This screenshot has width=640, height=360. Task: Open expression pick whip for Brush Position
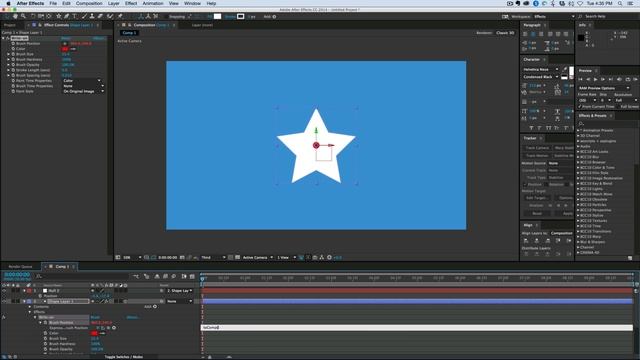tap(108, 328)
